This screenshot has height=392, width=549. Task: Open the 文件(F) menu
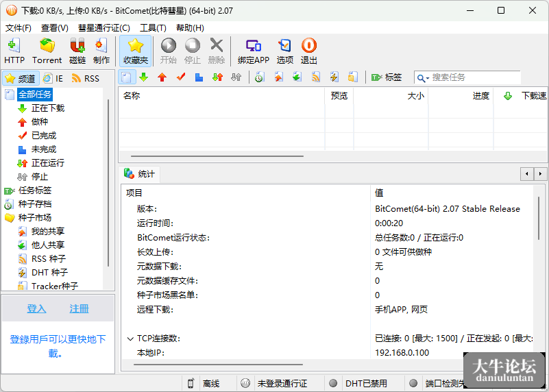click(19, 27)
